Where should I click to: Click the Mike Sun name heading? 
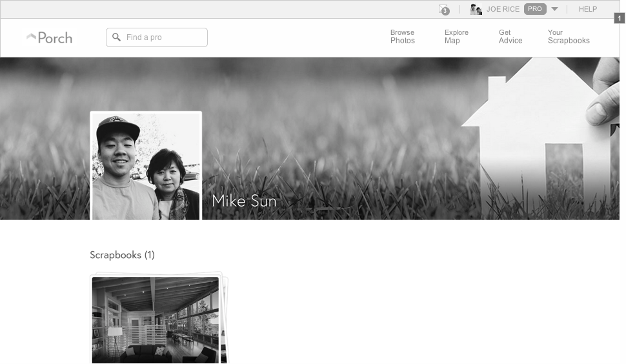pos(244,201)
